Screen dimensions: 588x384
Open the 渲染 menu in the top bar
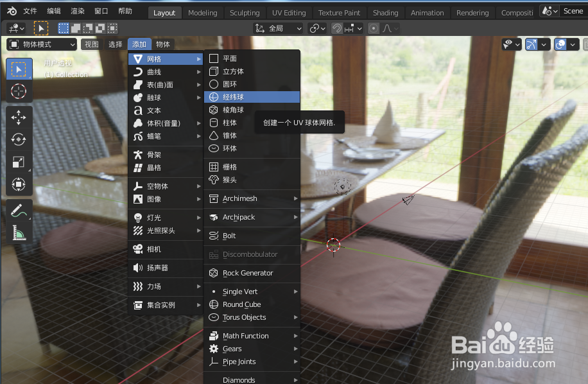[77, 10]
